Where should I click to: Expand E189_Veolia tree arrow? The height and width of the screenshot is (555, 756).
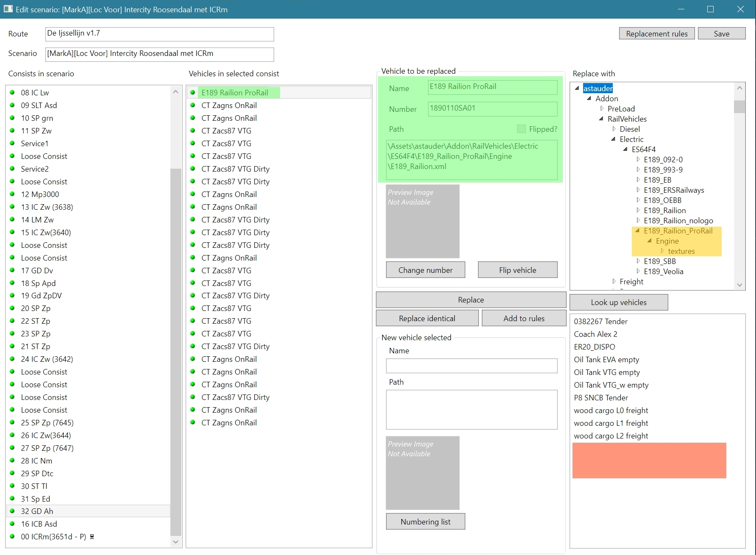pyautogui.click(x=638, y=271)
